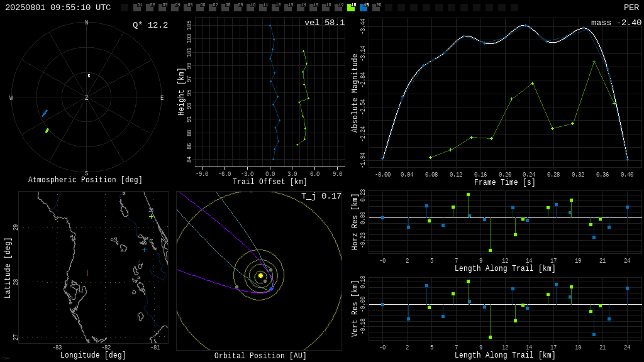This screenshot has height=362, width=644.
Task: Click the yellow Sun marker in orbit plot
Action: (260, 275)
